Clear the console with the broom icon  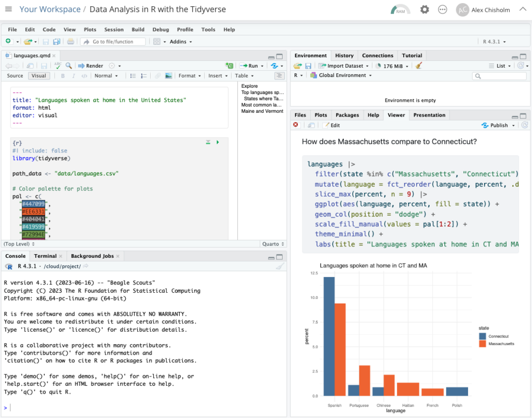(280, 267)
